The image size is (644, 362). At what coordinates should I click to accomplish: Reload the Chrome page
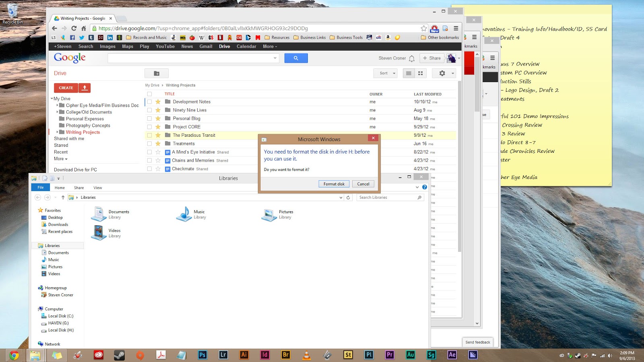[x=74, y=28]
